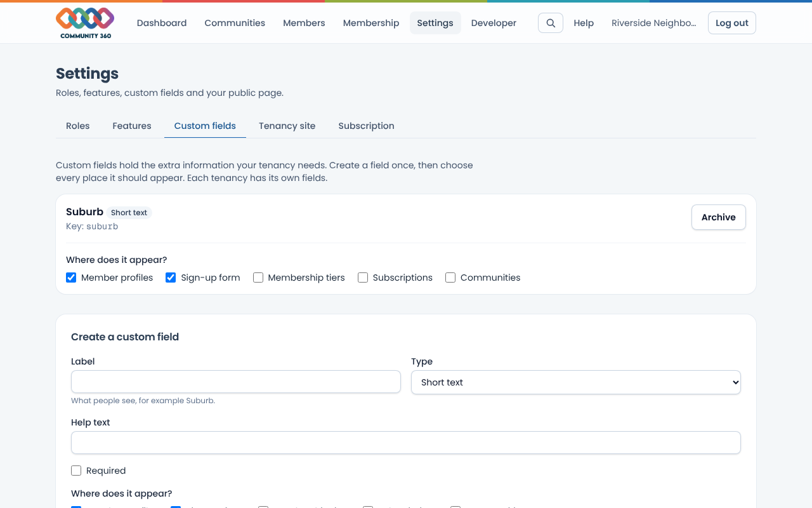This screenshot has height=508, width=812.
Task: Select Settings in the top navigation
Action: coord(435,23)
